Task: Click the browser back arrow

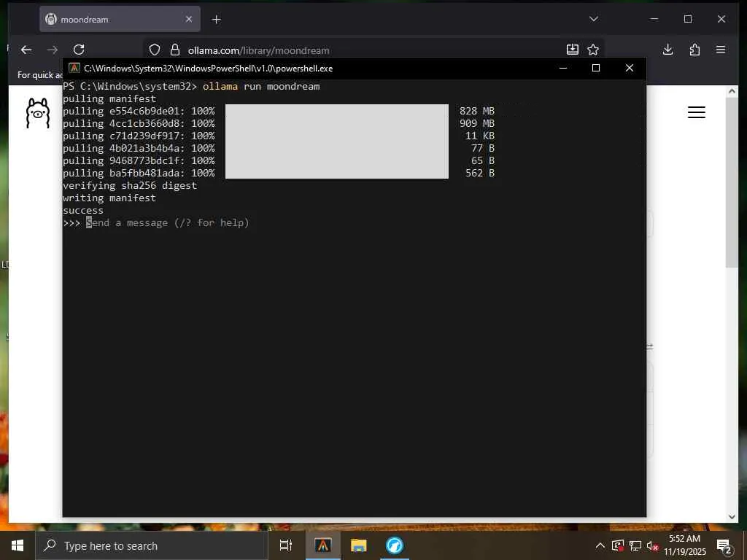Action: pyautogui.click(x=26, y=50)
